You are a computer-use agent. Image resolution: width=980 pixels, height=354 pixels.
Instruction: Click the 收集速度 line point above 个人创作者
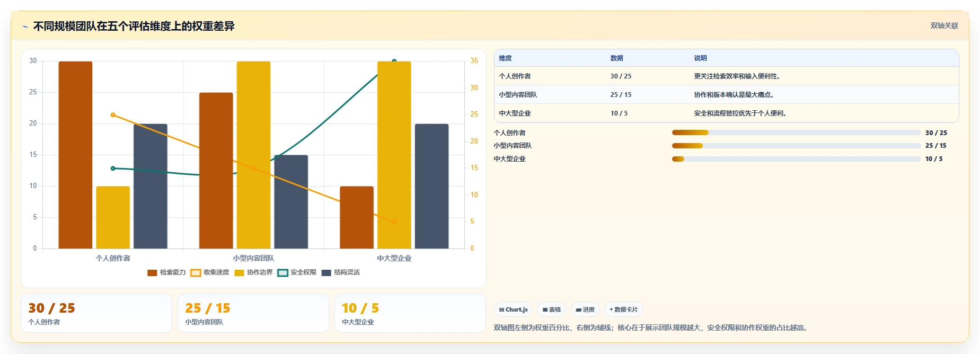click(x=113, y=115)
